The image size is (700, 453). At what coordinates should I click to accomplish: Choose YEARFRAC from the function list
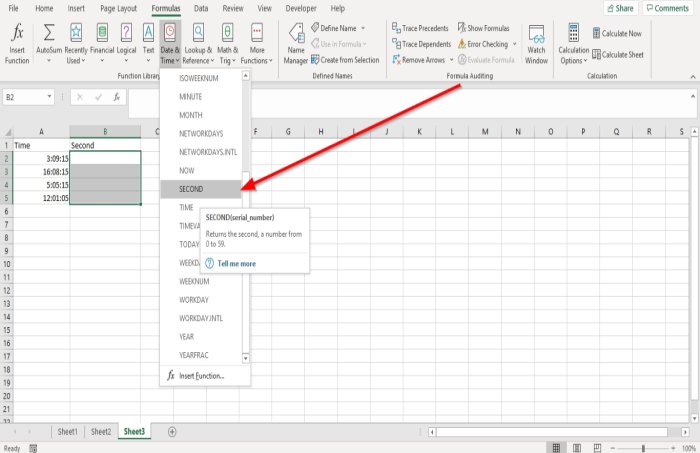coord(201,355)
